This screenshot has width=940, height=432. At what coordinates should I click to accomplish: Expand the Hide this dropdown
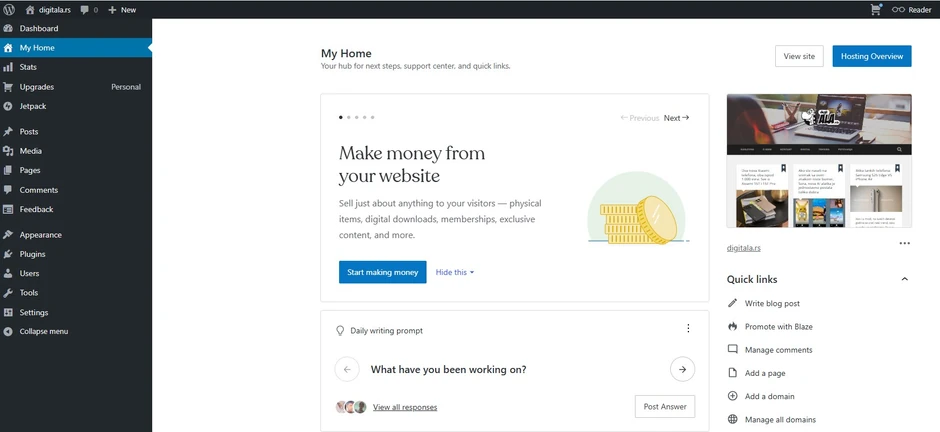(455, 272)
